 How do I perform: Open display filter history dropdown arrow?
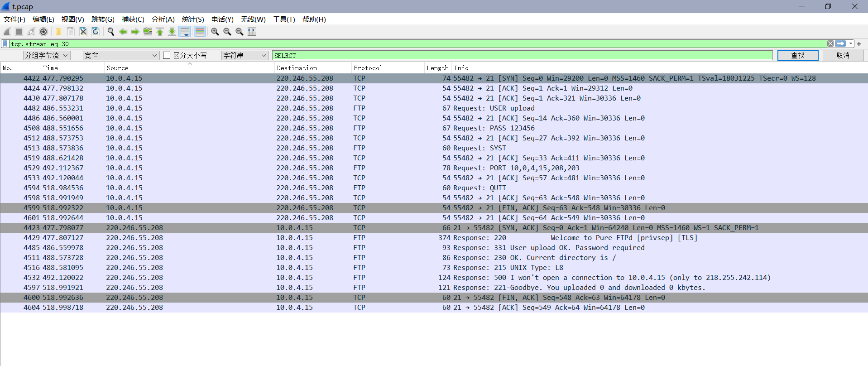851,44
